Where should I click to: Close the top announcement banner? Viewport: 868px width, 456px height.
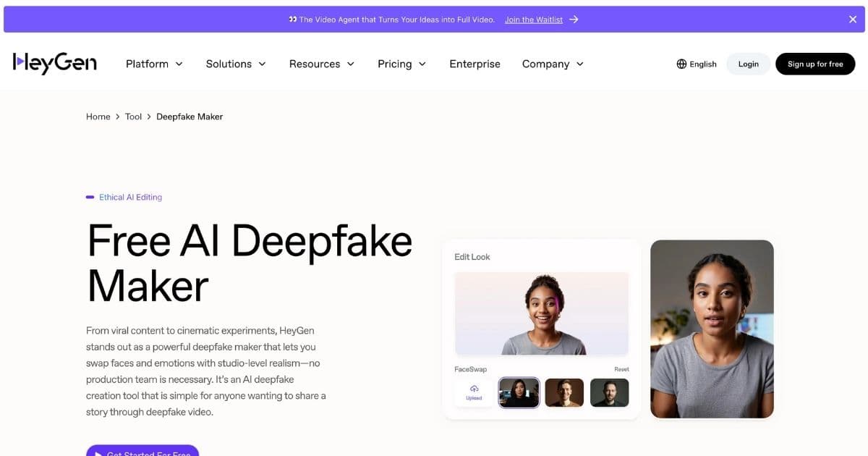[x=853, y=20]
